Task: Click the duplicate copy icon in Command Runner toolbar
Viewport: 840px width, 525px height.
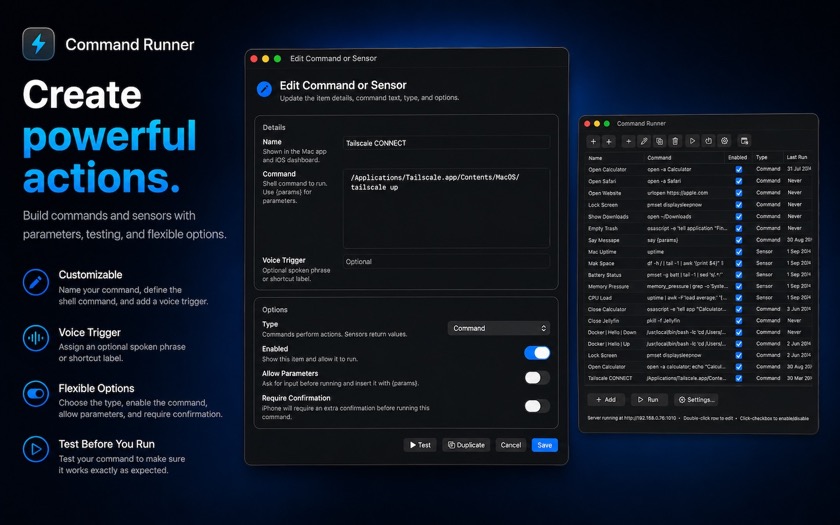Action: pyautogui.click(x=659, y=141)
